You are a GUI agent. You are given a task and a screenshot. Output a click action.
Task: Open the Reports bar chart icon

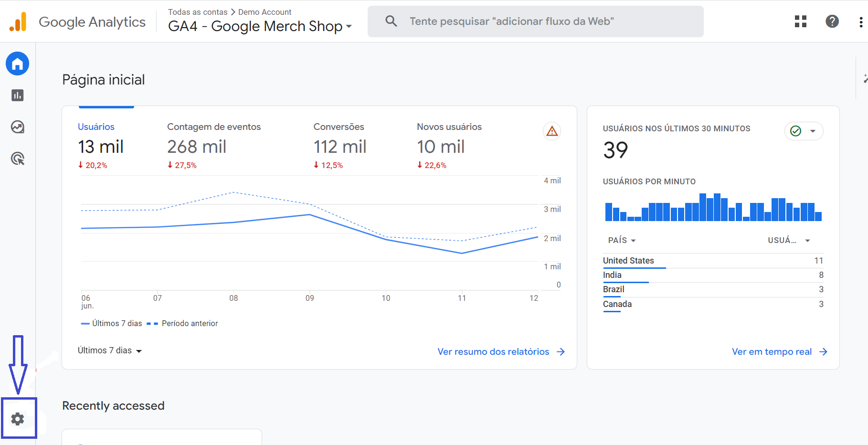tap(18, 95)
